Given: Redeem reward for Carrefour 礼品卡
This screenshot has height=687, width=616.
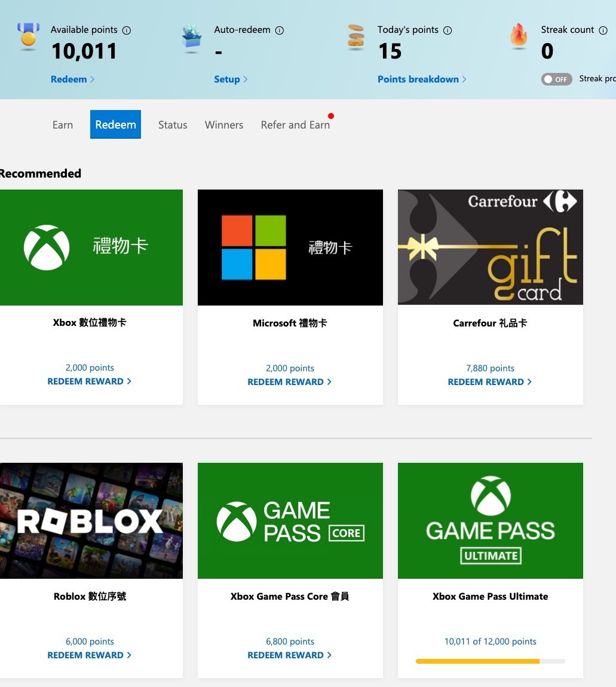Looking at the screenshot, I should pos(489,381).
